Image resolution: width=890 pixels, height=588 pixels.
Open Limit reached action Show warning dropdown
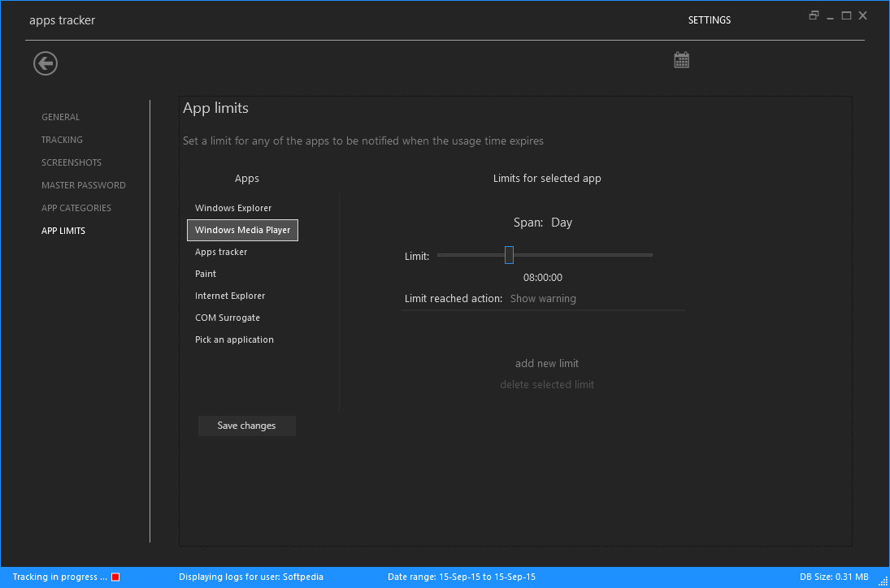coord(543,299)
